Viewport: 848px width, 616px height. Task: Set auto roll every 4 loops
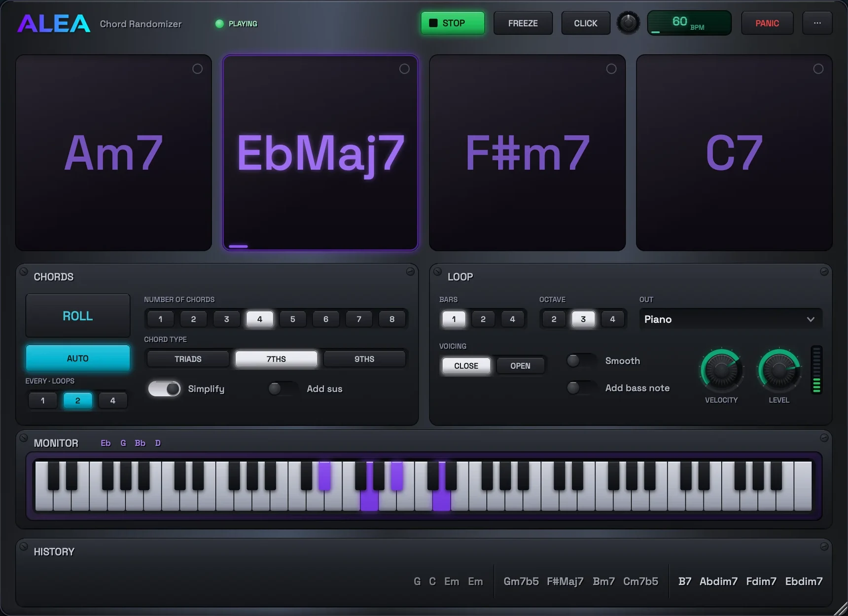click(x=112, y=400)
